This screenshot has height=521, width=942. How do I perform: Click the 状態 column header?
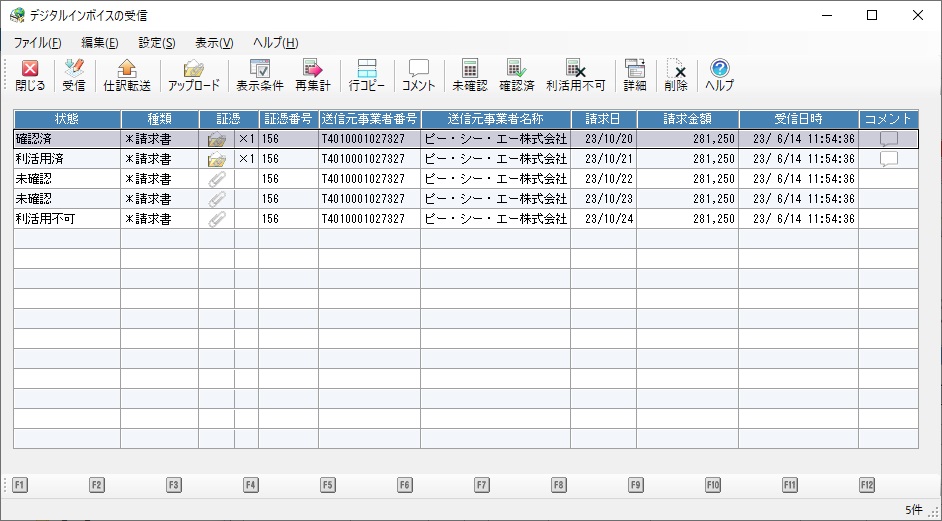click(67, 119)
